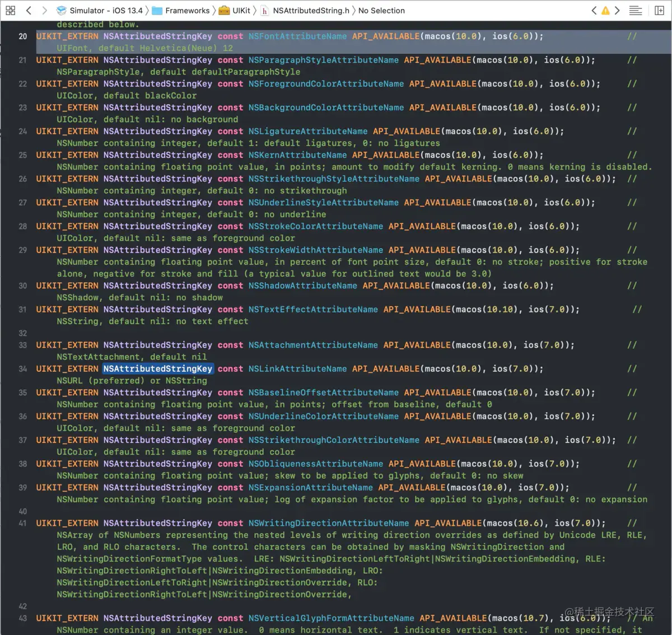Click line number 34 in gutter
Viewport: 672px width, 635px height.
click(23, 369)
